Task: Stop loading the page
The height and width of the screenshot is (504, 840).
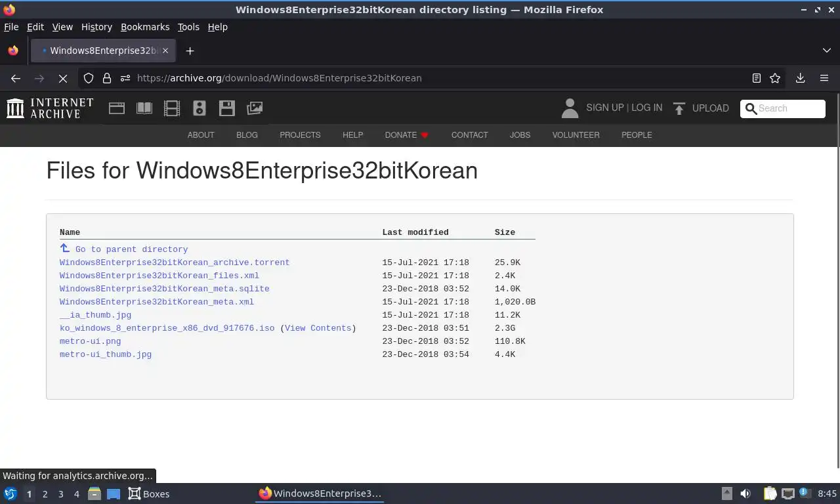Action: point(63,78)
